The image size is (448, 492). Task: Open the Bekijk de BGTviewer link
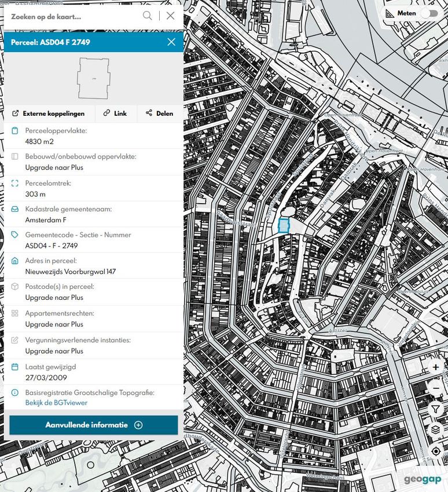click(56, 403)
